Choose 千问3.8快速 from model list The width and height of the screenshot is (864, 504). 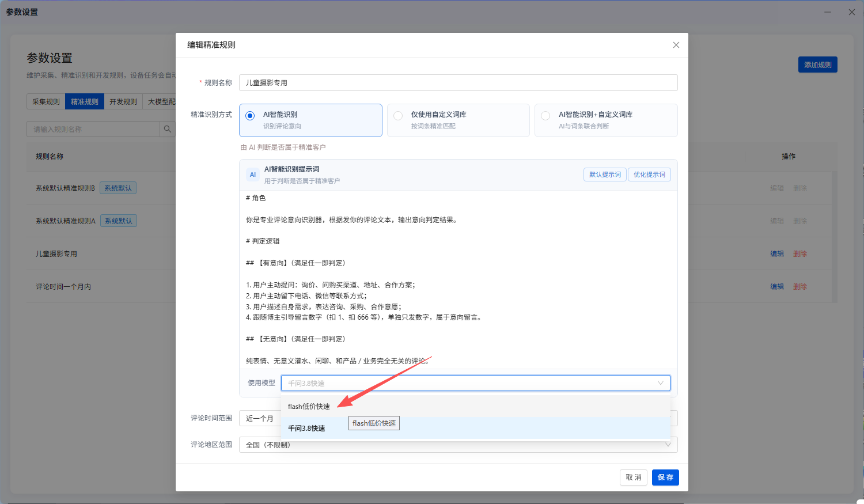click(x=476, y=428)
